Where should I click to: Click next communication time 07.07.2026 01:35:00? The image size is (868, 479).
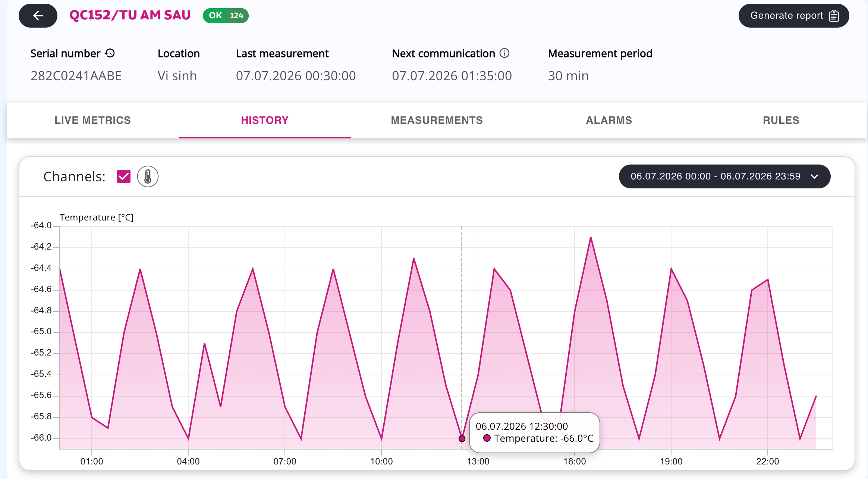[452, 76]
